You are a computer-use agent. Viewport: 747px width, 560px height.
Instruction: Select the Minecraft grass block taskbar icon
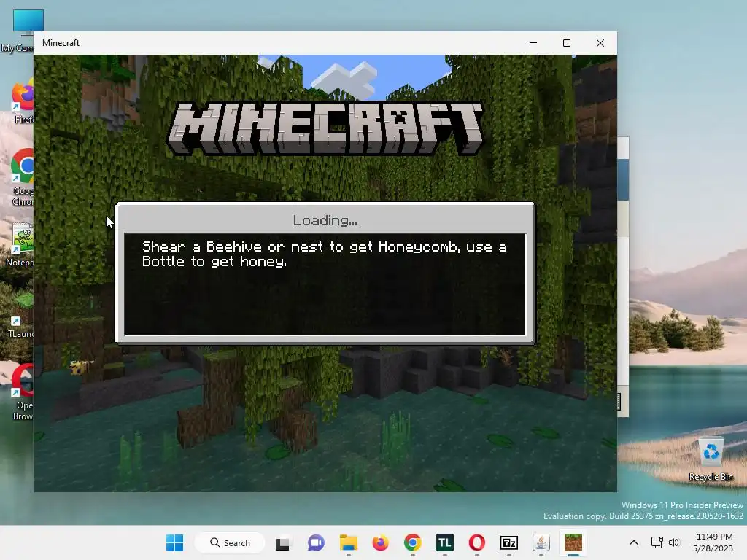(573, 542)
